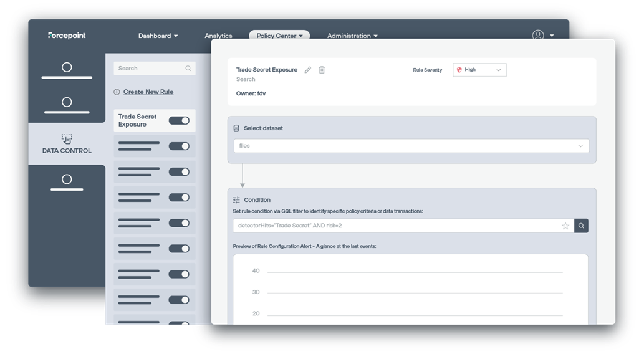Screen dimensions: 644x354
Task: Select the Data Control sidebar icon
Action: coord(67,139)
